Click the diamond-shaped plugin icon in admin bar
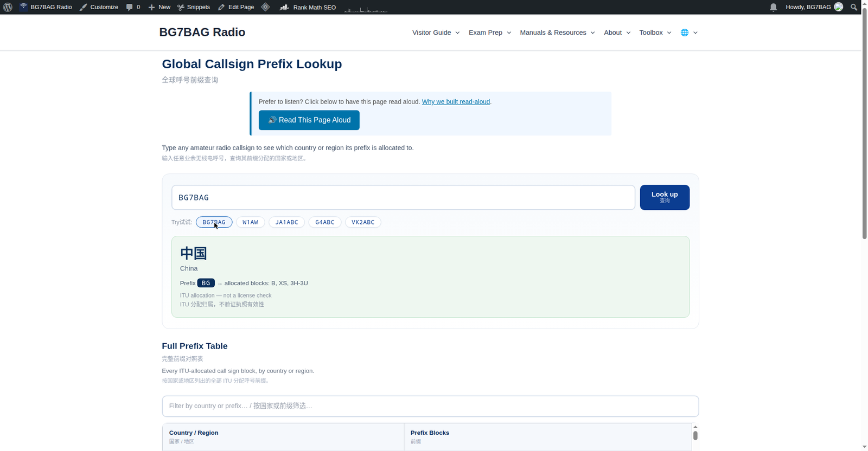Image resolution: width=868 pixels, height=451 pixels. coord(265,7)
